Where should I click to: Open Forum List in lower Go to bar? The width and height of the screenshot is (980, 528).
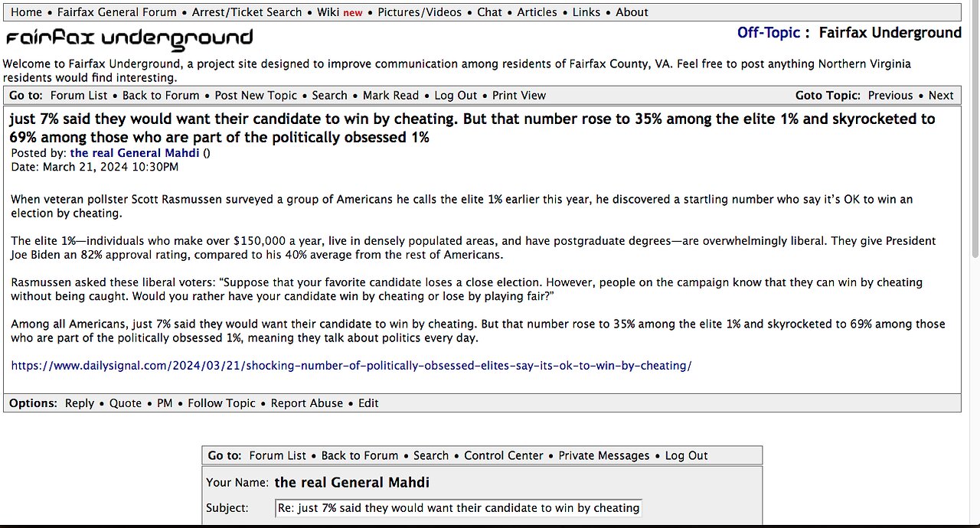coord(277,455)
